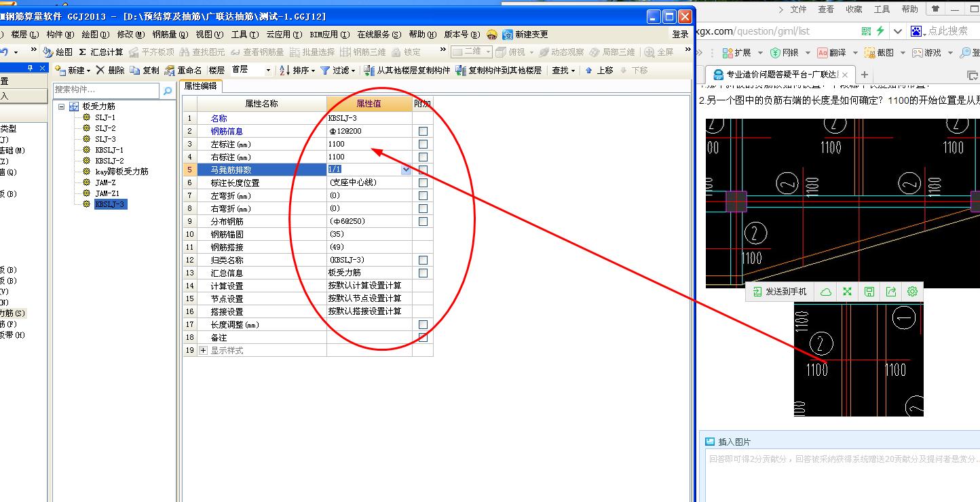Click the 登录 login link in GGJ2013

(680, 35)
